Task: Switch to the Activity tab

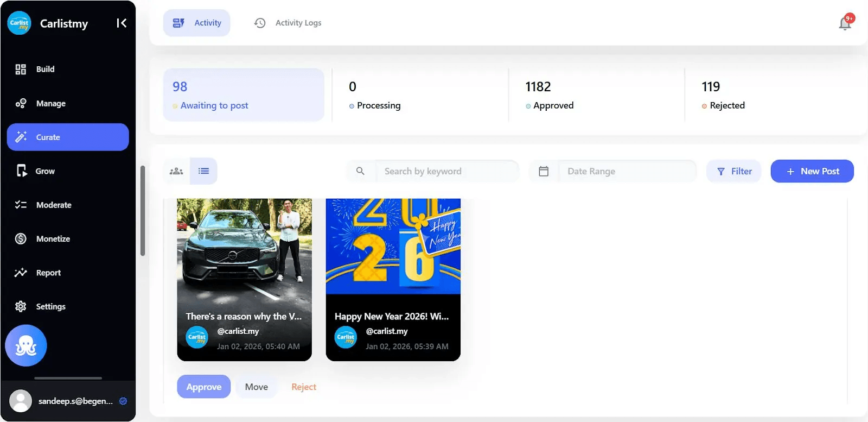Action: 196,23
